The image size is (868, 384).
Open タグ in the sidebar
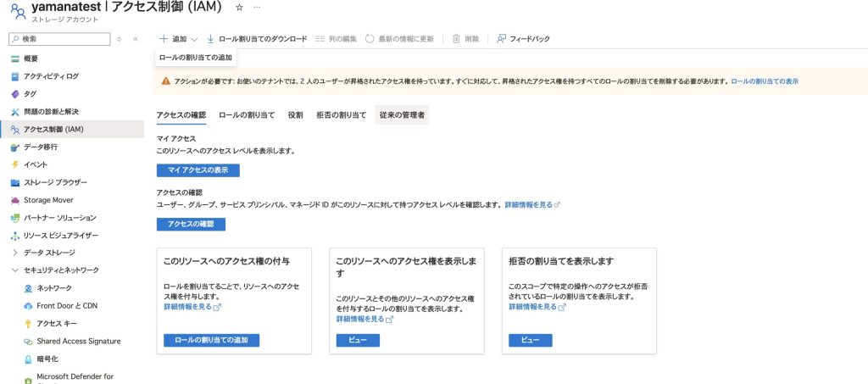(x=30, y=94)
